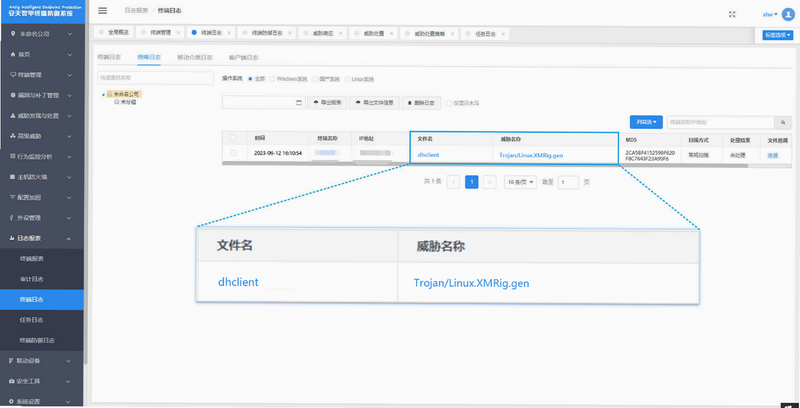Open the 终端日志 sub-tab beside 病毒日志

[109, 58]
